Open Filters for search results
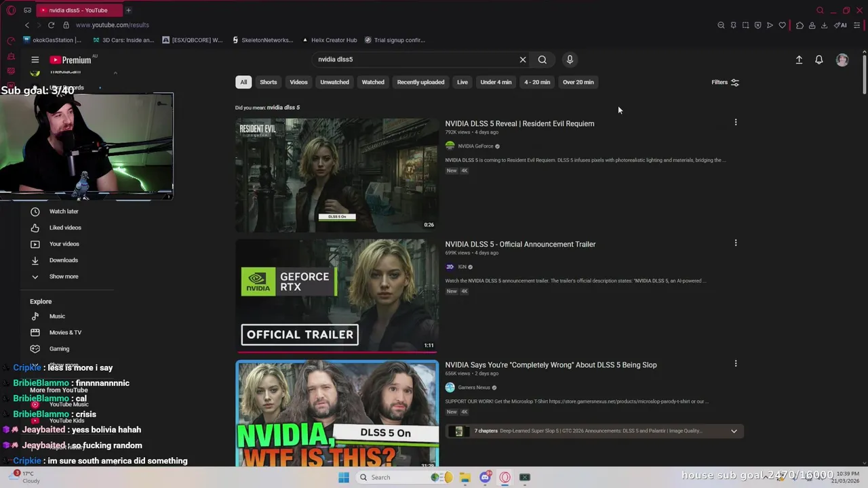The image size is (868, 488). (725, 82)
